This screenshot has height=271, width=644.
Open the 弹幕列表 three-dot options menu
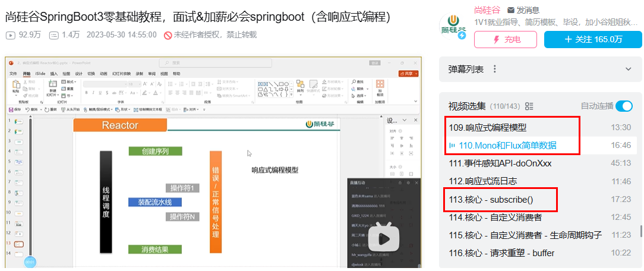coord(495,69)
